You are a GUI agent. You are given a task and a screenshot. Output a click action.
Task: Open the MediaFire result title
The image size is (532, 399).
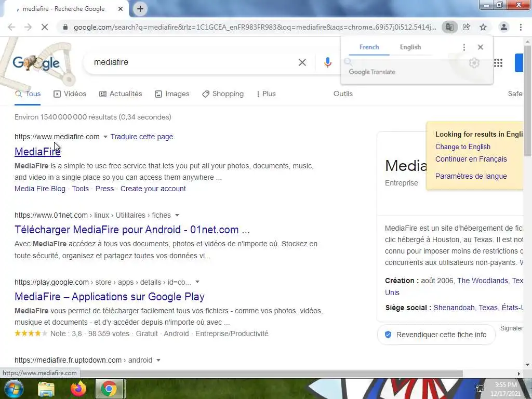(37, 152)
